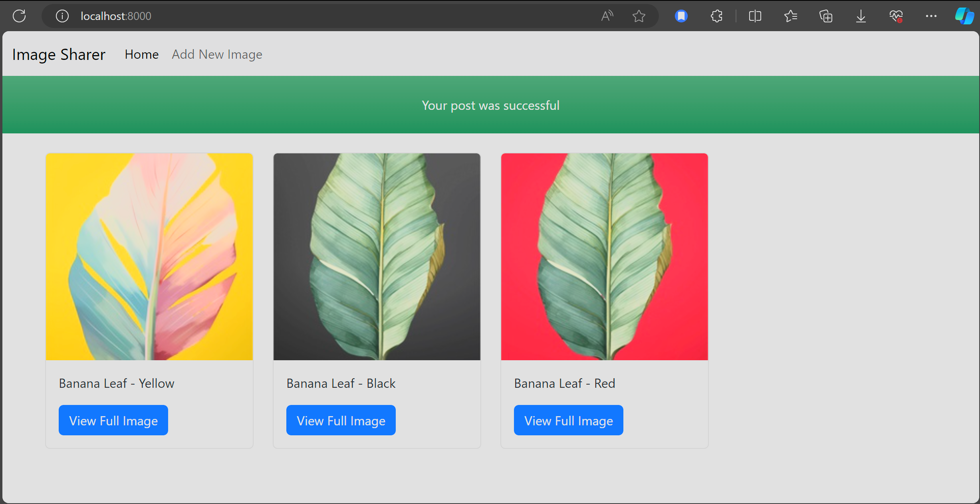Click the 'Your post was successful' message
Screen dimensions: 980x504
point(491,105)
